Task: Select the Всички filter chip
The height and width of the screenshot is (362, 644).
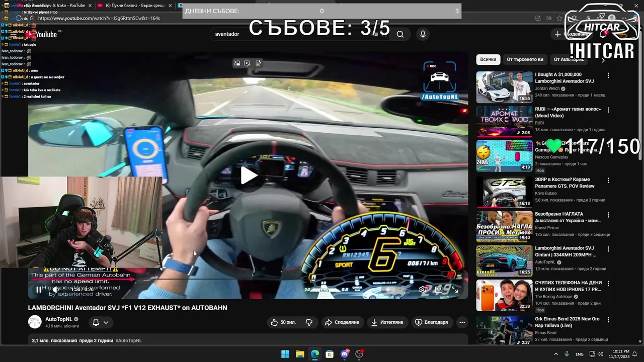Action: click(488, 59)
